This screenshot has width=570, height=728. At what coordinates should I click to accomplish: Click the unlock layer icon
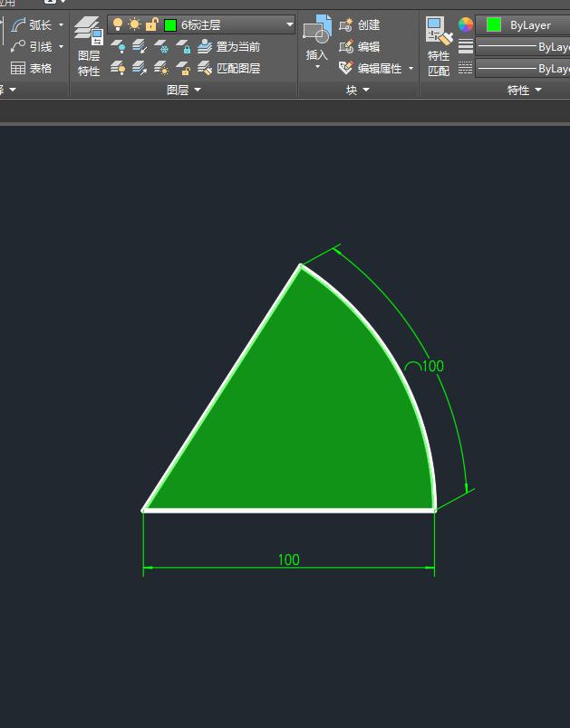pos(183,68)
